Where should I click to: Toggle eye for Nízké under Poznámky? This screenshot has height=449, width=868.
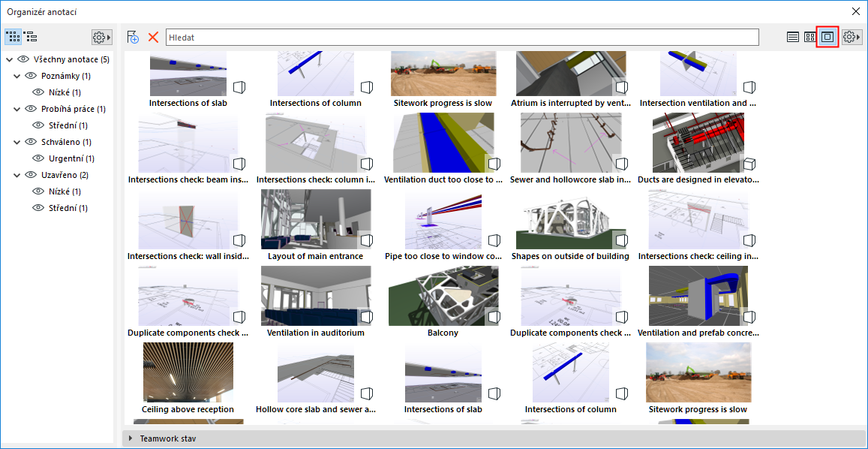pyautogui.click(x=39, y=92)
